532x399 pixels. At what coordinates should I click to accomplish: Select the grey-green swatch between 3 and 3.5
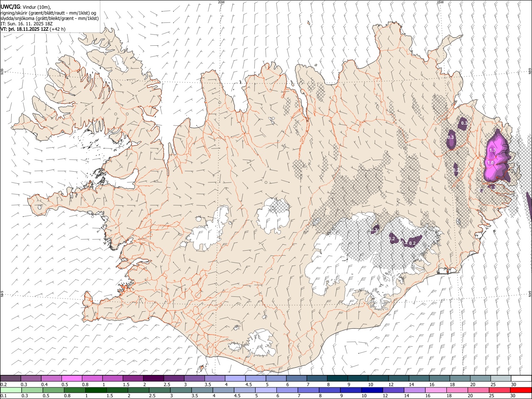click(x=180, y=390)
